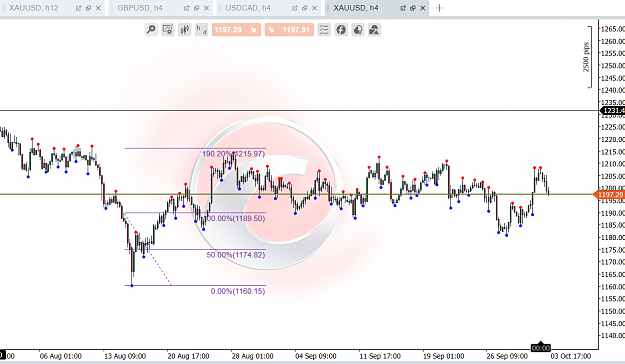
Task: Select the 190.20%(1215.97) Fibonacci level label
Action: click(x=234, y=154)
